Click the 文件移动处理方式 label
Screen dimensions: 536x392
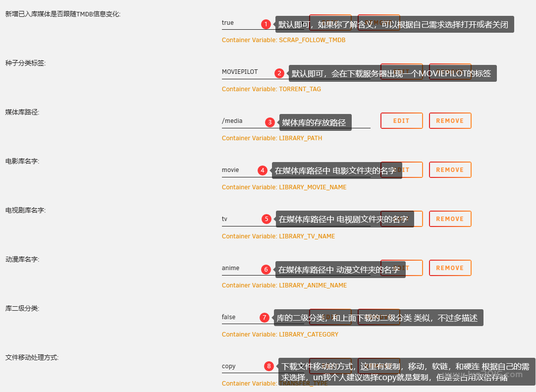[x=32, y=357]
